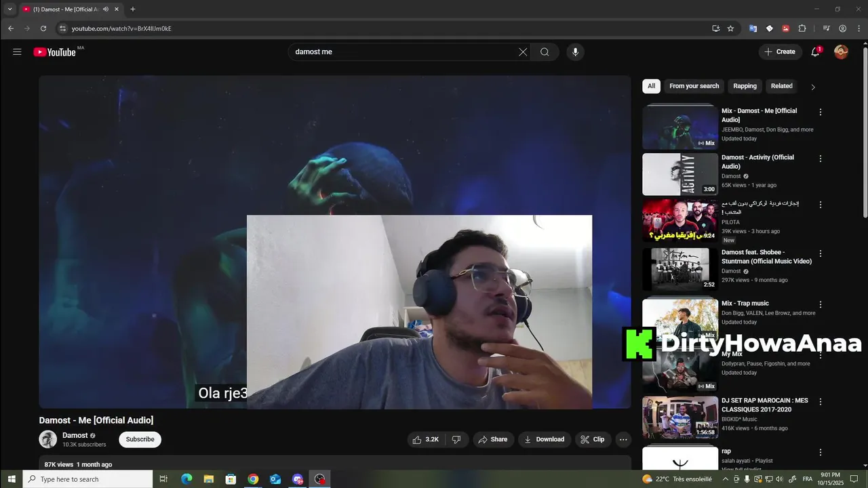This screenshot has width=868, height=488.
Task: Install app icon in address bar
Action: pos(715,28)
